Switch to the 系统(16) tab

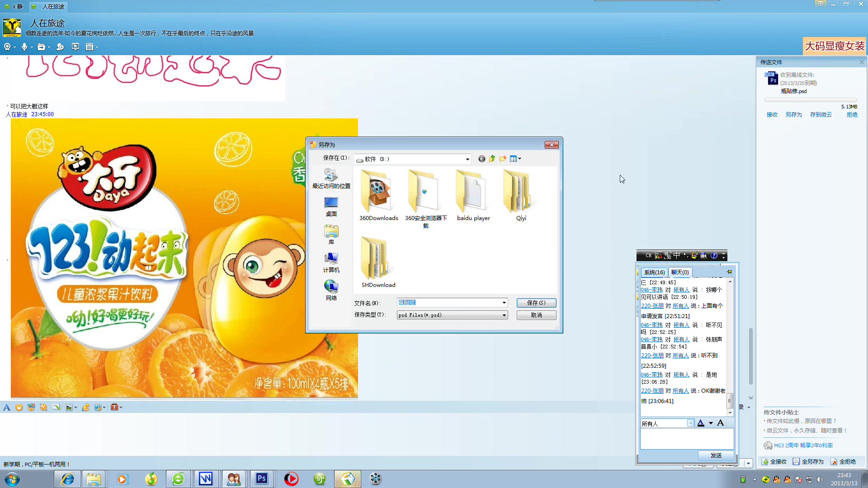click(x=654, y=272)
